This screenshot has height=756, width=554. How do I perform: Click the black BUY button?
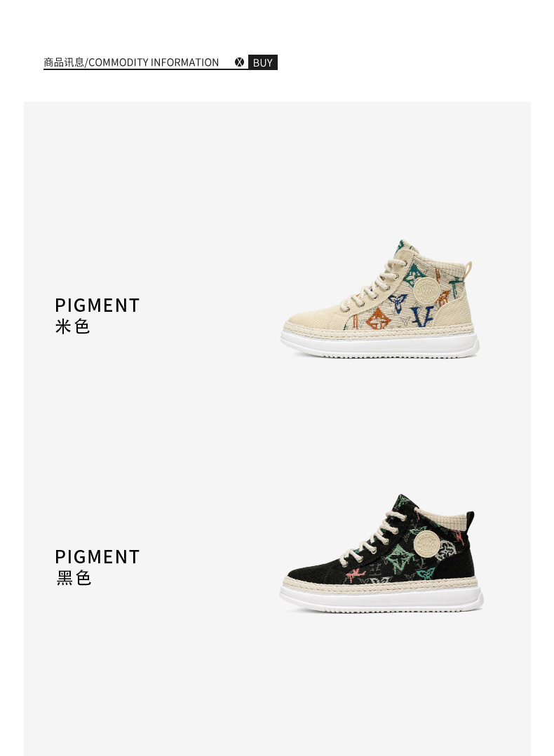[262, 62]
